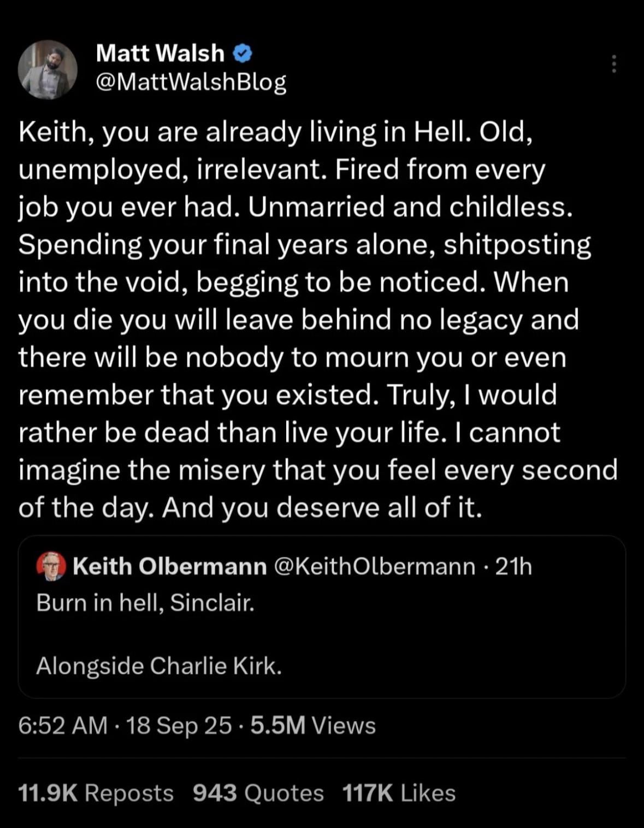The image size is (644, 828).
Task: Open the 943 Quotes list
Action: [x=258, y=793]
